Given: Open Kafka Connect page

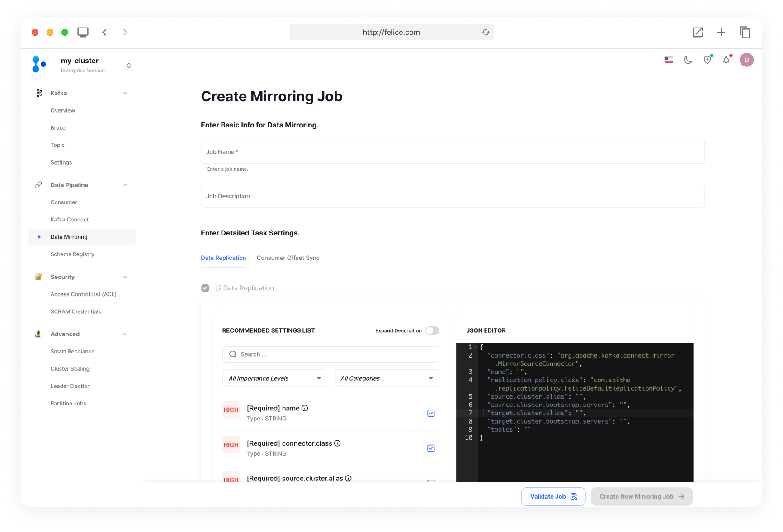Looking at the screenshot, I should (x=70, y=220).
